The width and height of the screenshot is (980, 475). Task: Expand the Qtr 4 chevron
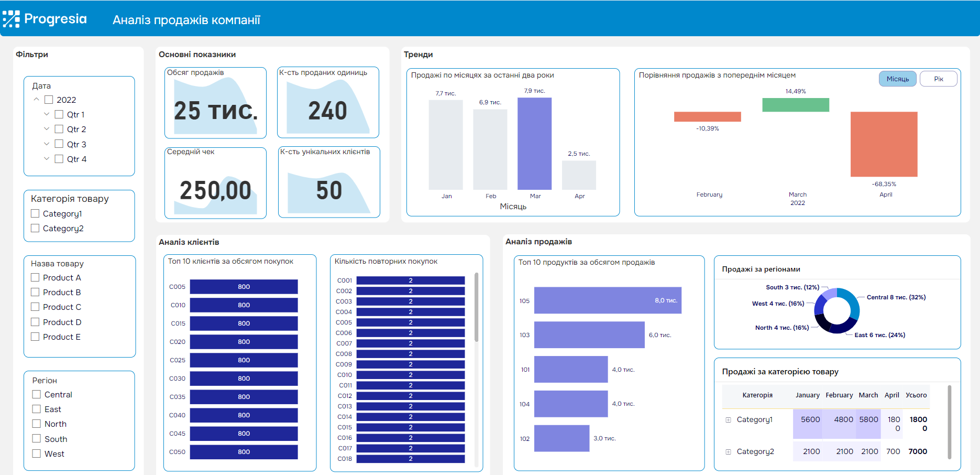(x=47, y=158)
